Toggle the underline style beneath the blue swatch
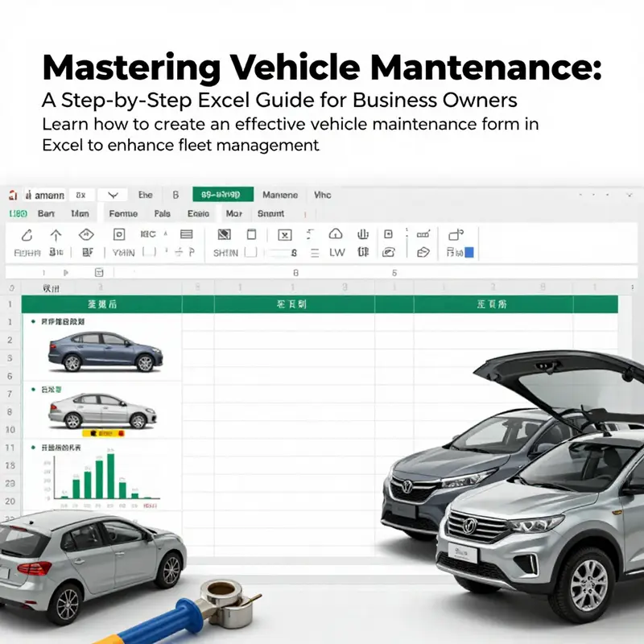Viewport: 644px width, 644px height. coord(469,258)
